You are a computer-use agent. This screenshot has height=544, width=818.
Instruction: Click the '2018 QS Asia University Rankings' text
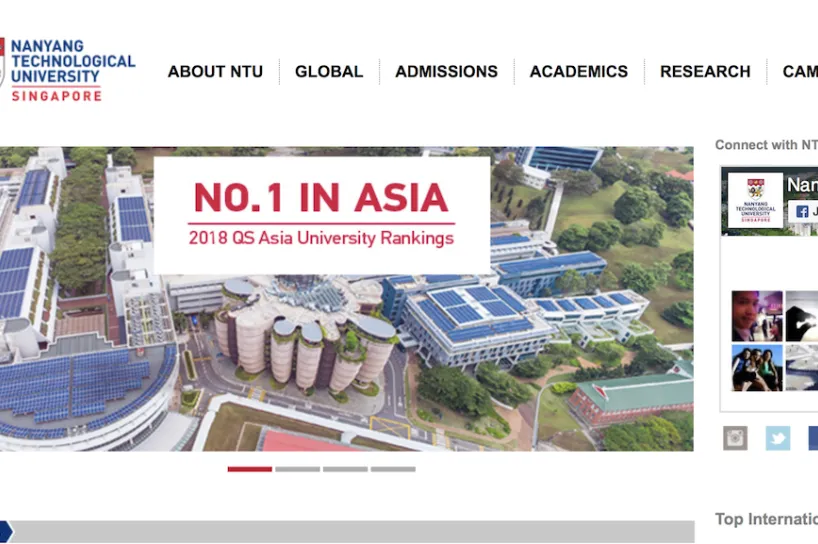click(x=321, y=238)
